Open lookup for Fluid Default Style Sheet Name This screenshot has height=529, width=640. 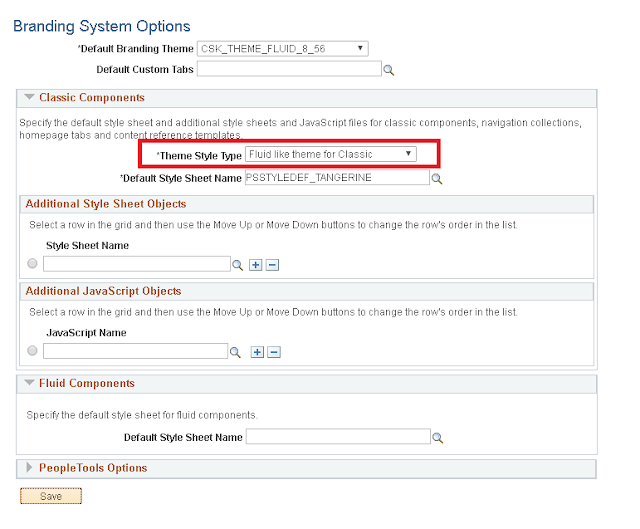pos(438,438)
